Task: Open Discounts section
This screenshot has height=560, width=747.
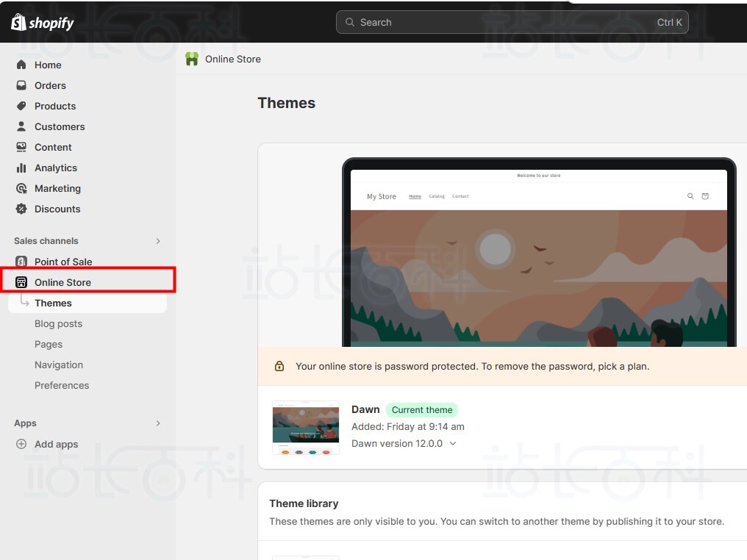Action: tap(57, 209)
